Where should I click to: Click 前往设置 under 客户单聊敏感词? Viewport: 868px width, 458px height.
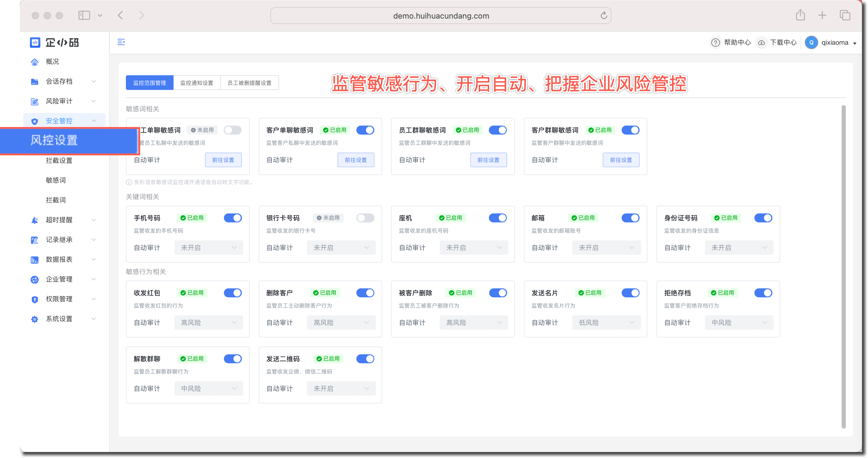(355, 160)
